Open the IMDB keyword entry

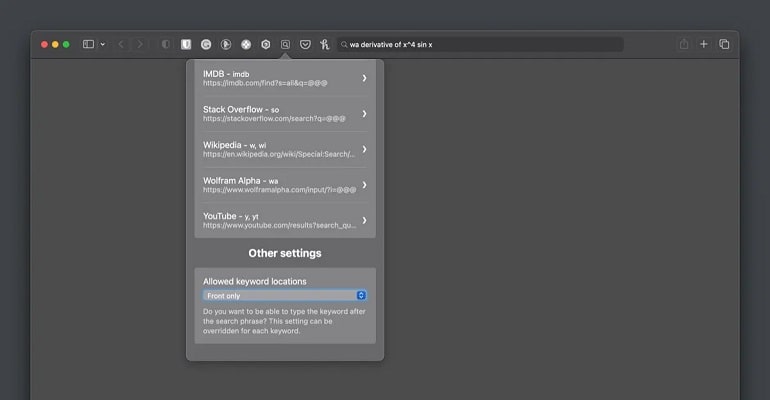[285, 78]
